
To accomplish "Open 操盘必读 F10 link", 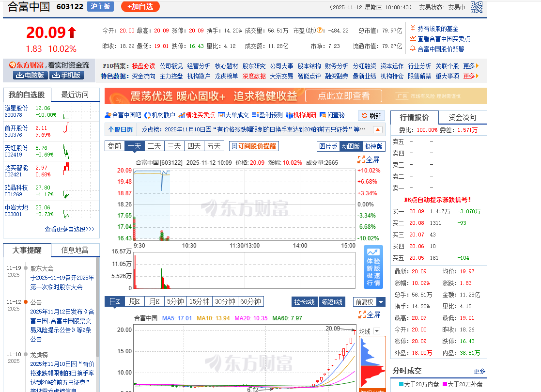I will coord(143,66).
